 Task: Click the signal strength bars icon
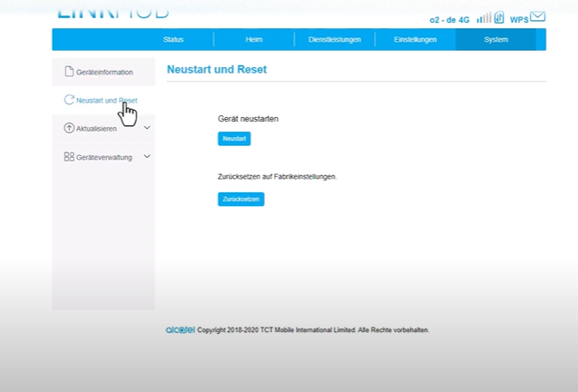click(484, 17)
